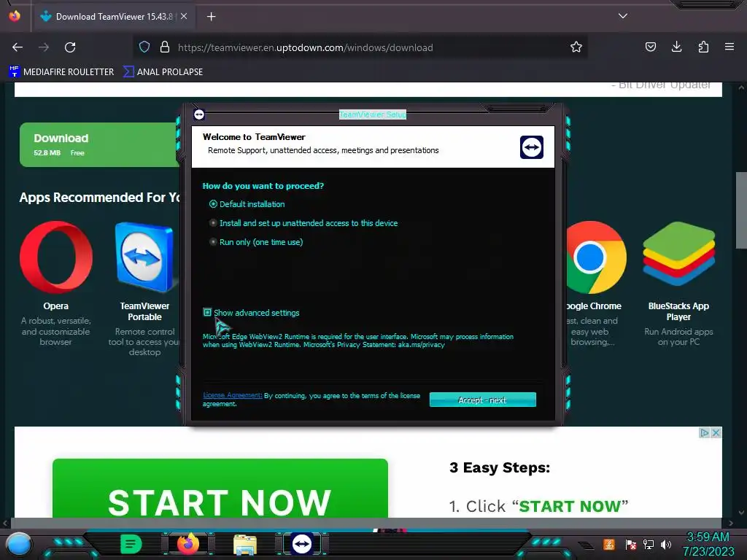Close the advertisement with X icon

pyautogui.click(x=716, y=432)
